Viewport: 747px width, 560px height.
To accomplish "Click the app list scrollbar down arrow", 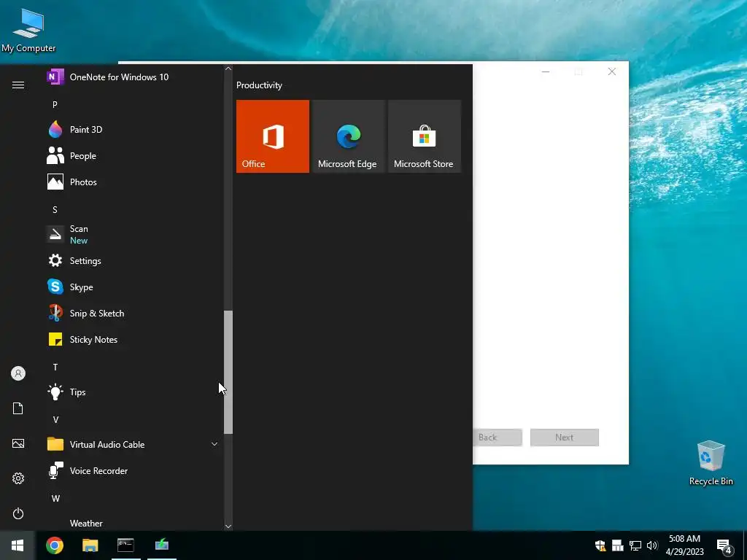I will pos(228,526).
